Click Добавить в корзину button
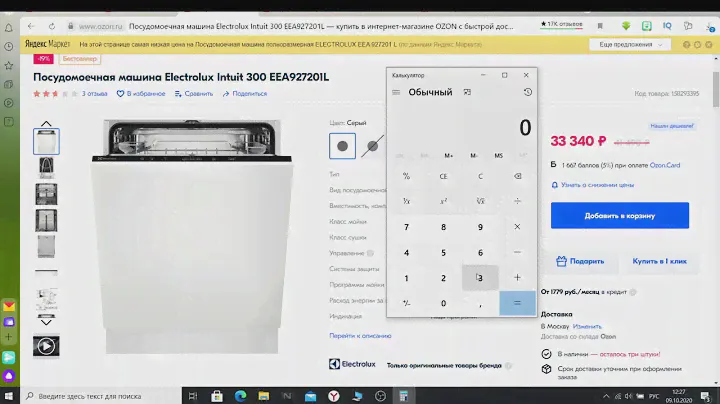720x404 pixels. click(x=620, y=215)
